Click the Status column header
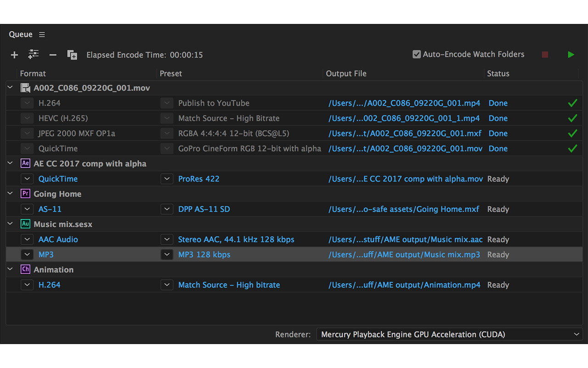This screenshot has height=368, width=588. (498, 74)
